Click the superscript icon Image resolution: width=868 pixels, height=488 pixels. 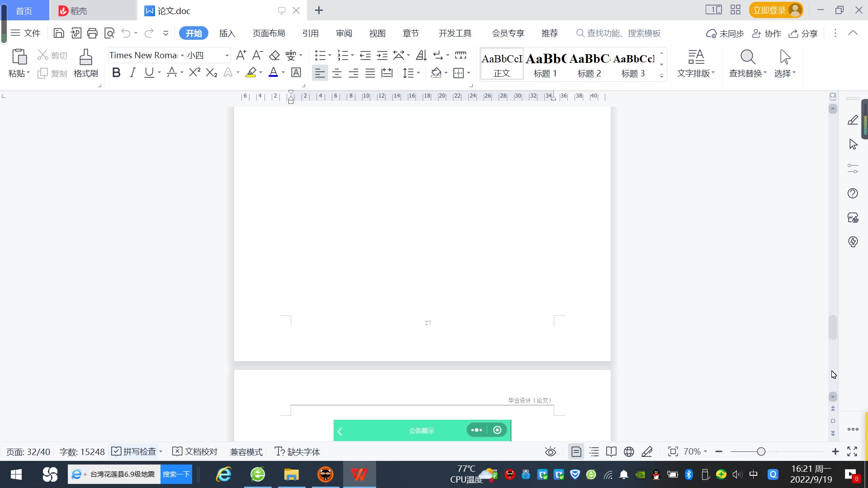[194, 73]
